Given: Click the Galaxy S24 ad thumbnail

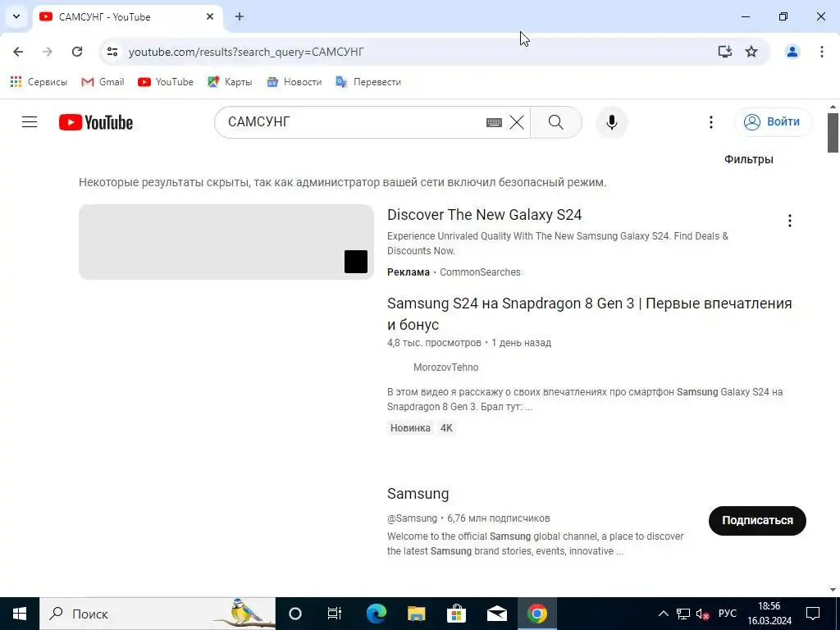Looking at the screenshot, I should click(226, 242).
